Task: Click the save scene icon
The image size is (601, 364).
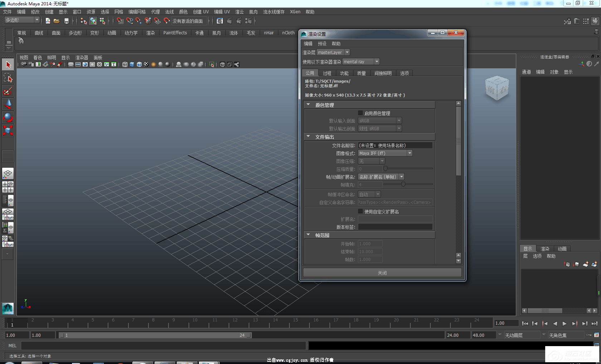Action: [66, 21]
